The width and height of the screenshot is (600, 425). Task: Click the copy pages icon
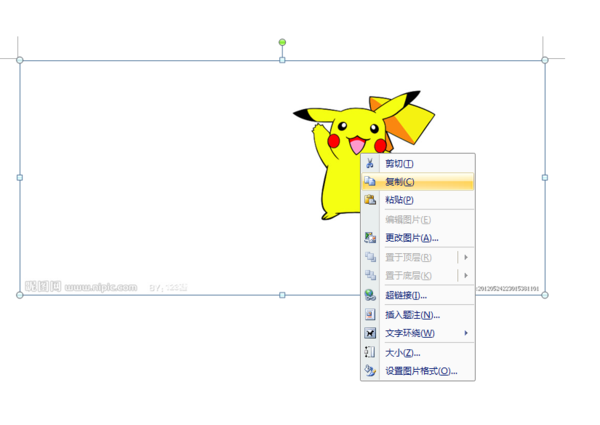370,181
